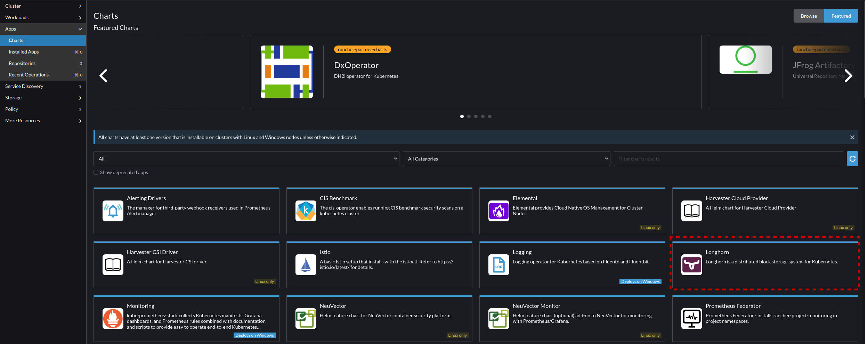Click the Longhorn bull icon
The width and height of the screenshot is (868, 344).
click(x=692, y=265)
